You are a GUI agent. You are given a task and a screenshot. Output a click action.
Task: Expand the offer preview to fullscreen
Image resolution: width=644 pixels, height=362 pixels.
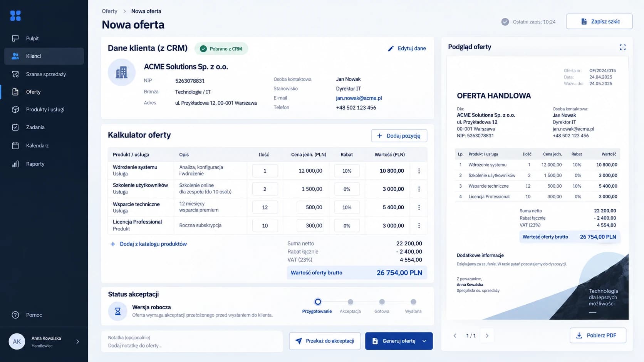622,47
